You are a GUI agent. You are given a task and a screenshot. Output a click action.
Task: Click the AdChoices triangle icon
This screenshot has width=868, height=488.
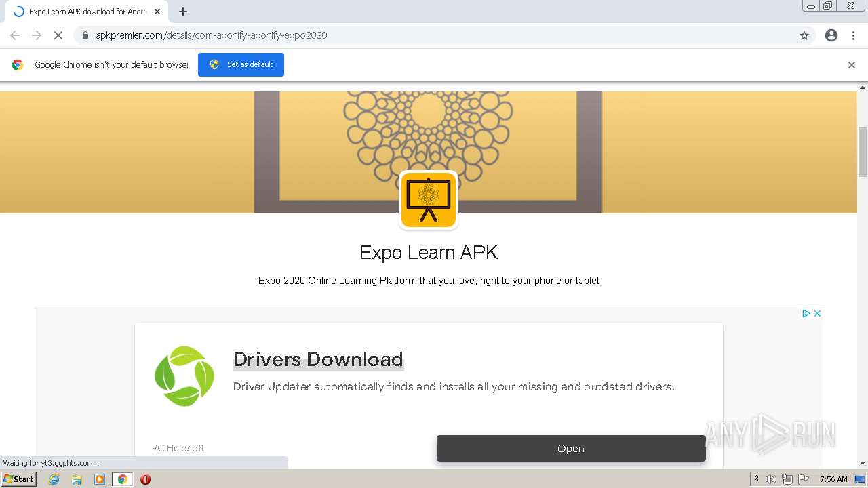pyautogui.click(x=806, y=313)
